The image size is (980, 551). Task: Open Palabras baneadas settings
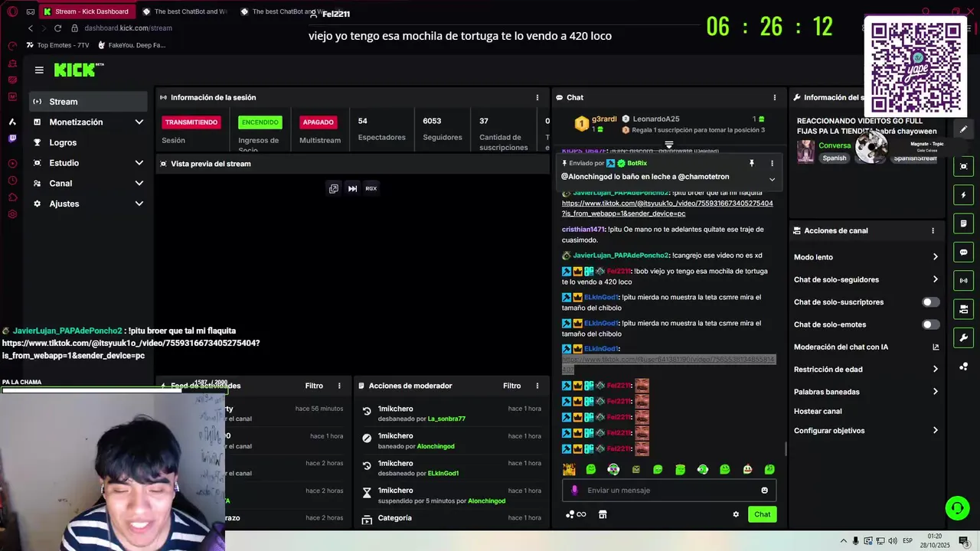866,392
